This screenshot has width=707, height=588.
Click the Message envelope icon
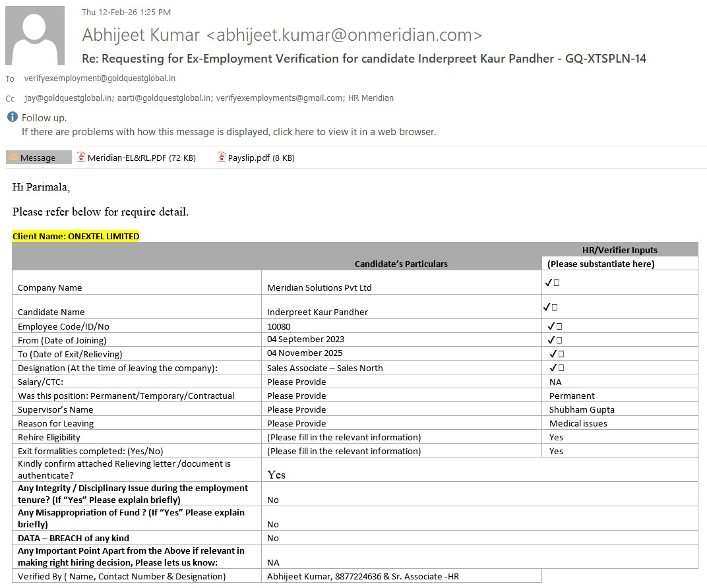(x=13, y=158)
